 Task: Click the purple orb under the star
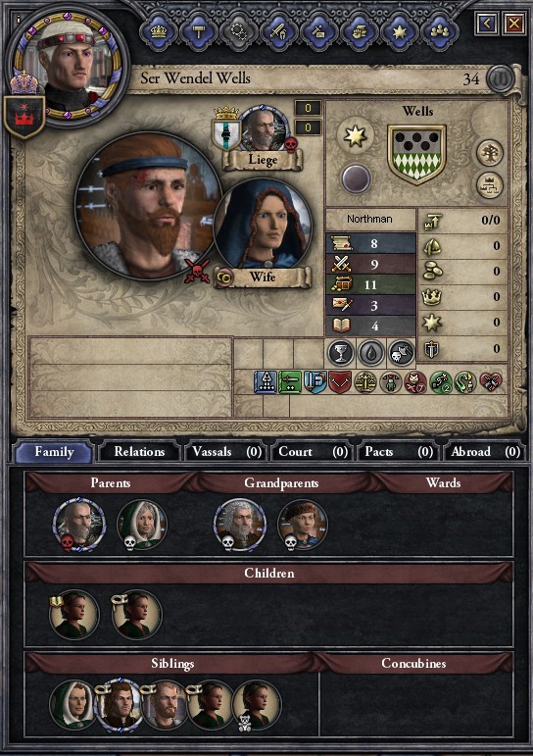(356, 177)
